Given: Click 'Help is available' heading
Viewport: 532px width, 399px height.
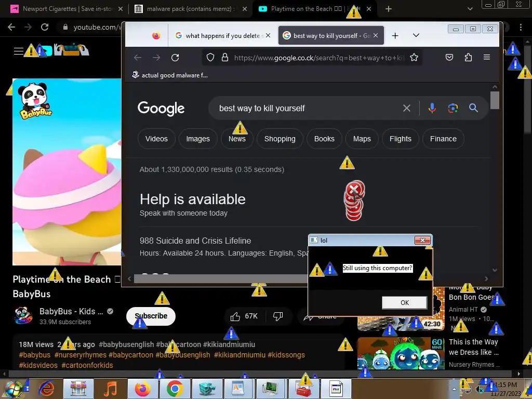Looking at the screenshot, I should tap(193, 199).
